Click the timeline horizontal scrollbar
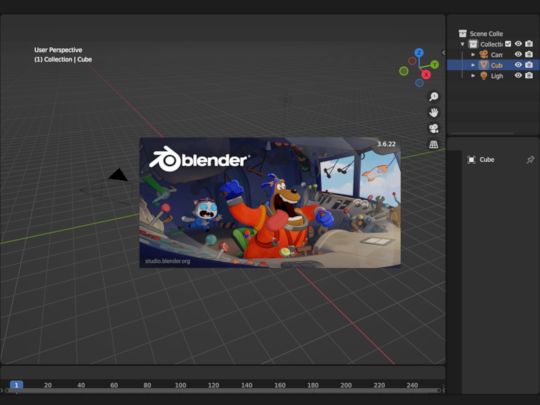Viewport: 540px width, 405px height. click(223, 391)
